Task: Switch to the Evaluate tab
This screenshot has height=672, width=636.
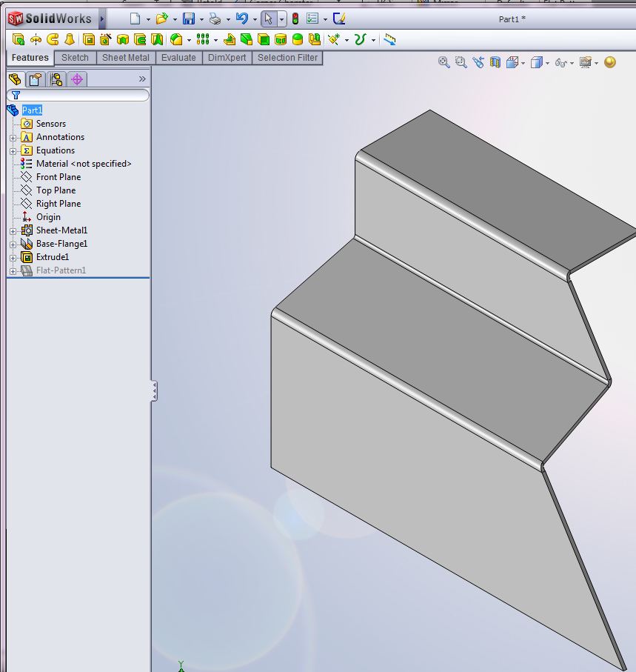Action: (178, 58)
